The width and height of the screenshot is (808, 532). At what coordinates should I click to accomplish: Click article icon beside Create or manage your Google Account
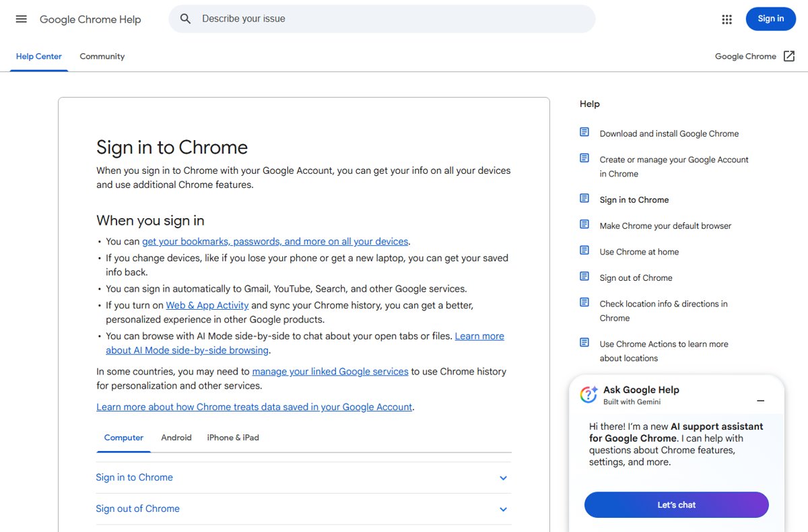click(x=584, y=158)
